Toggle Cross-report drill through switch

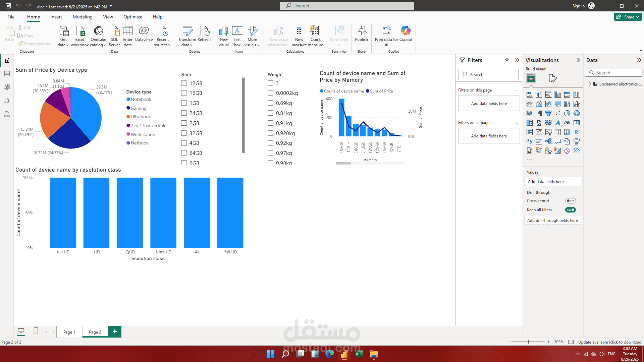[570, 201]
